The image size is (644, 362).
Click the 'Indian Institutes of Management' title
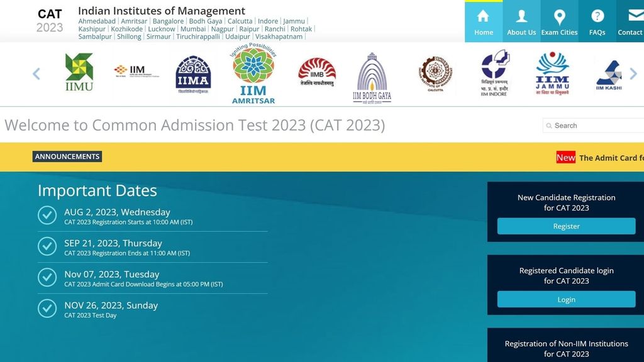click(162, 11)
